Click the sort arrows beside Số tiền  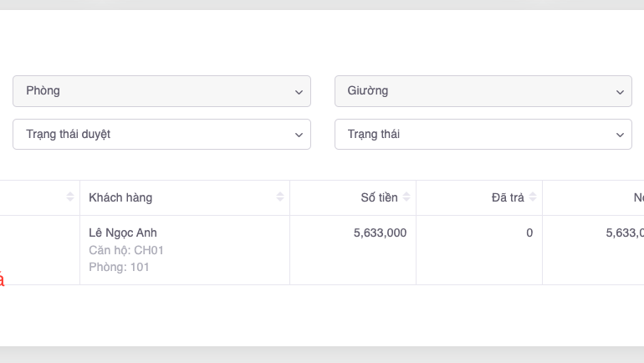[x=406, y=197]
